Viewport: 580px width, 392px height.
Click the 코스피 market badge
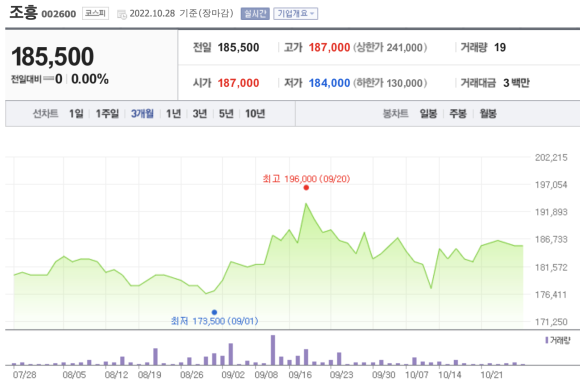point(95,13)
